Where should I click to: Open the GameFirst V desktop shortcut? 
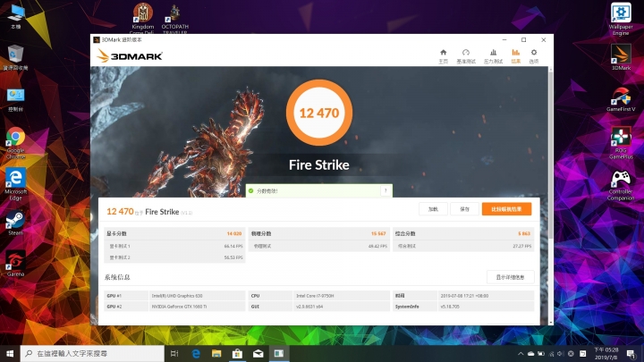pos(621,99)
